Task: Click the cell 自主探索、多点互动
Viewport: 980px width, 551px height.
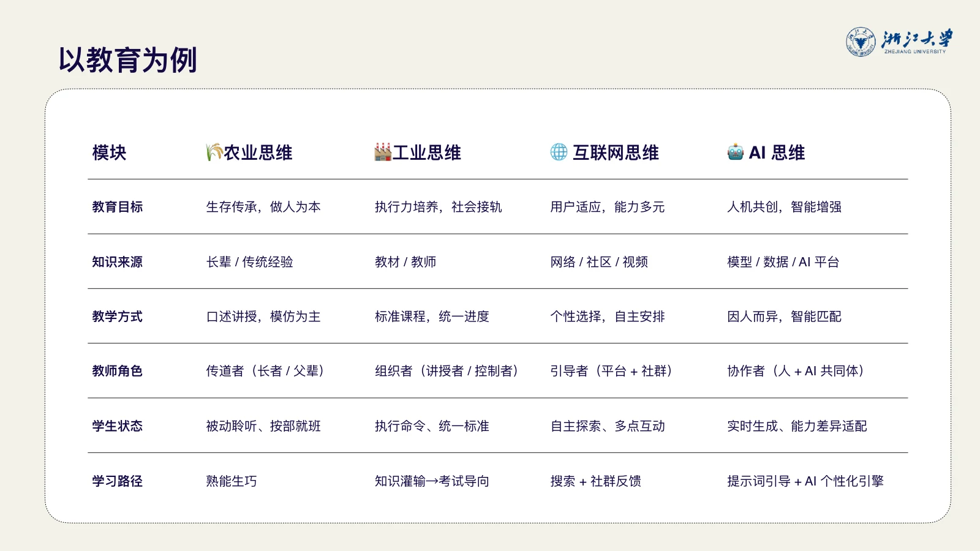Action: point(607,426)
